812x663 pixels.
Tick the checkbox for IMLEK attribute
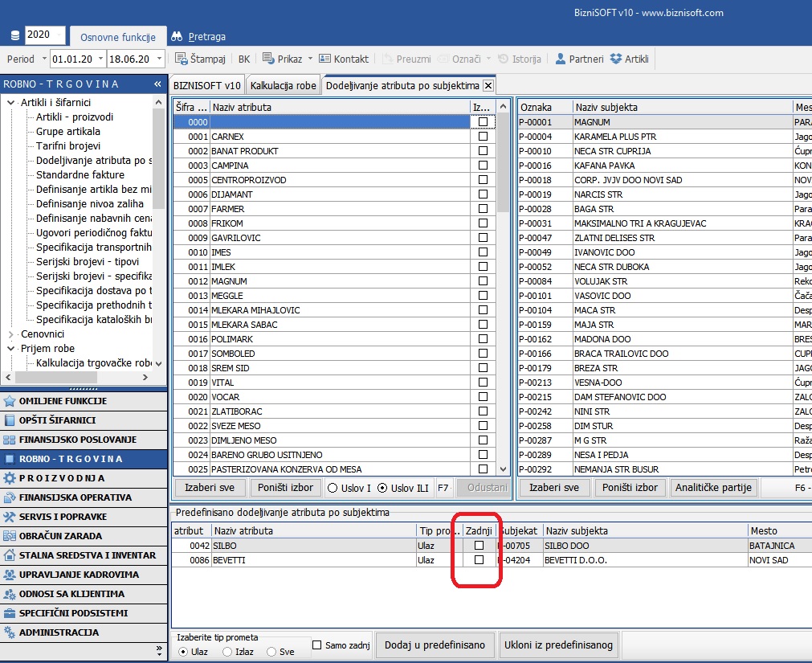[x=484, y=266]
